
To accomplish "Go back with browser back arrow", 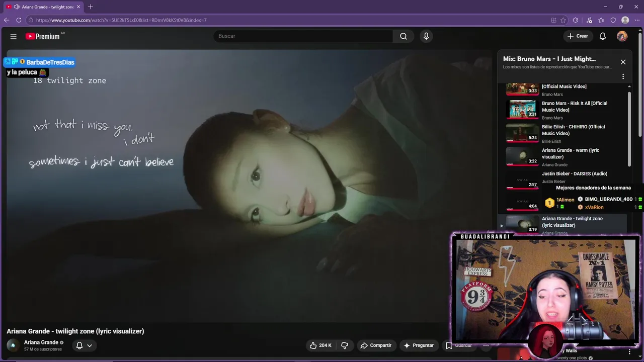I will (7, 20).
